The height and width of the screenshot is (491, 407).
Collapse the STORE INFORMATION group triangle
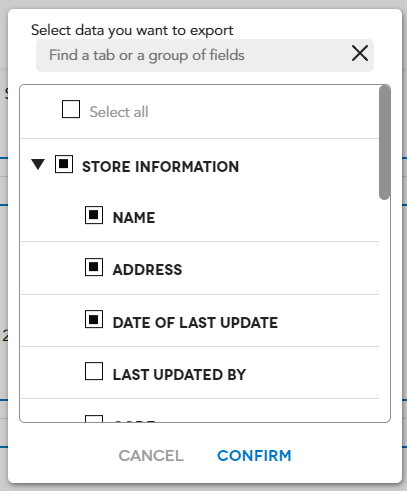pyautogui.click(x=38, y=164)
